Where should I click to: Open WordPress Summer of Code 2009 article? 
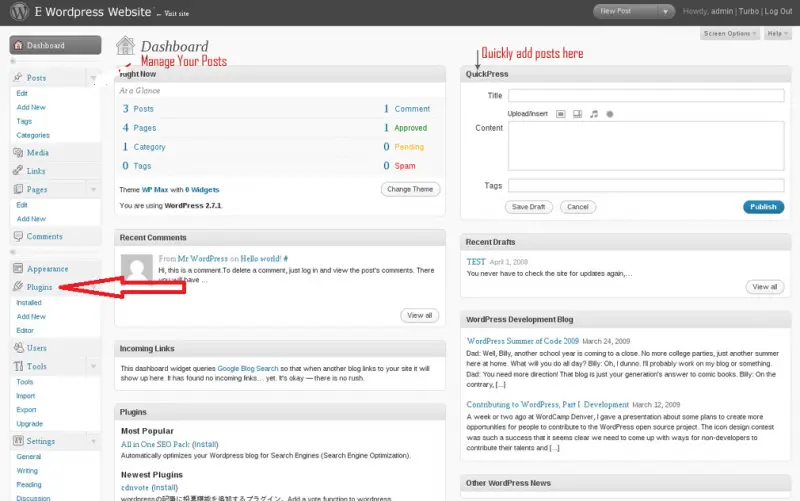coord(522,341)
